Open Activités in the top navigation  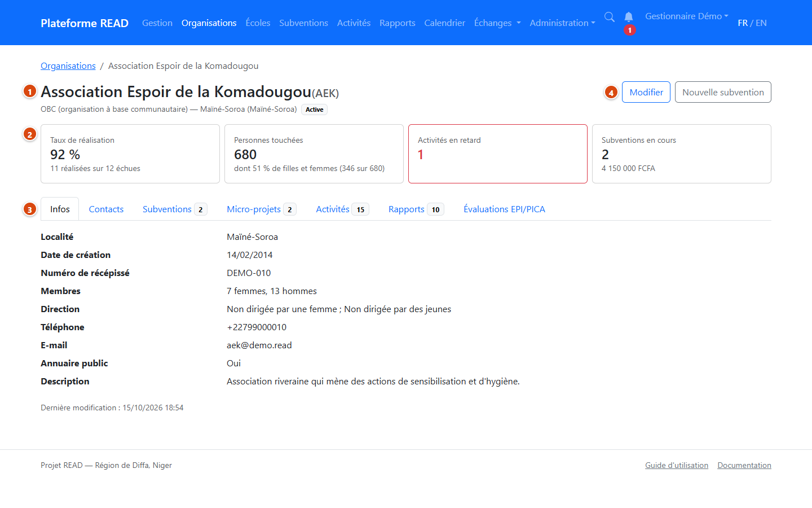pos(354,23)
